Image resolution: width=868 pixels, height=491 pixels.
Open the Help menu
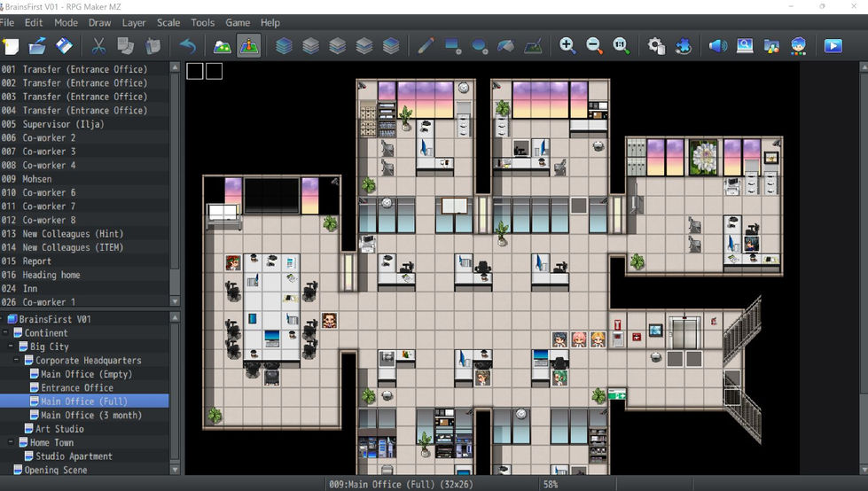coord(270,23)
